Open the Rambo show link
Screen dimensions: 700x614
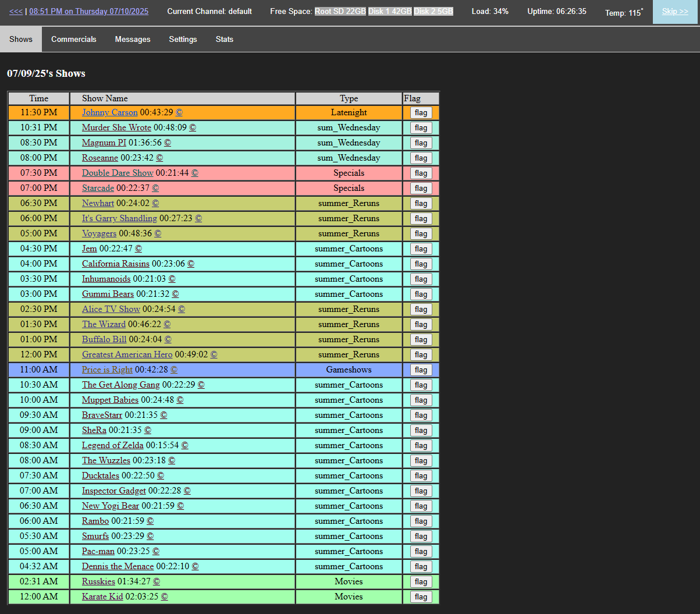point(95,521)
